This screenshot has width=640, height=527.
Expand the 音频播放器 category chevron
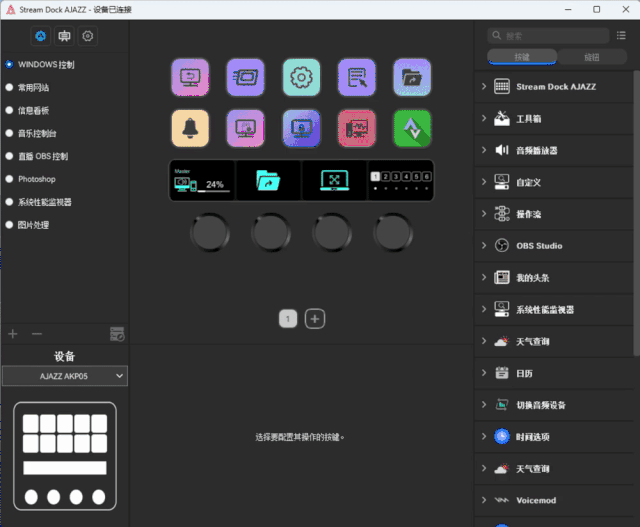click(x=484, y=150)
